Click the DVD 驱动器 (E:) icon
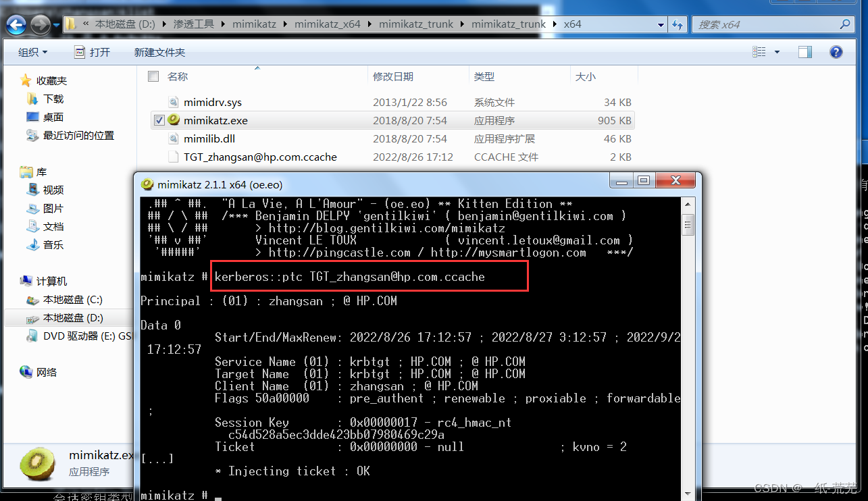The image size is (868, 501). click(32, 336)
